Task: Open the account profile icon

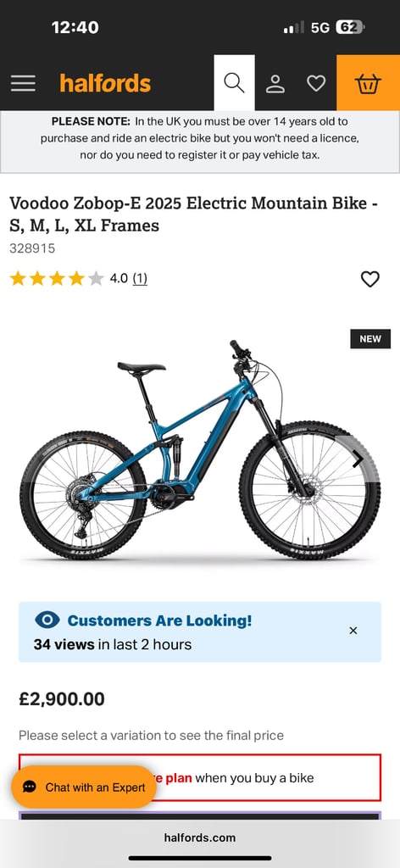Action: pos(275,84)
